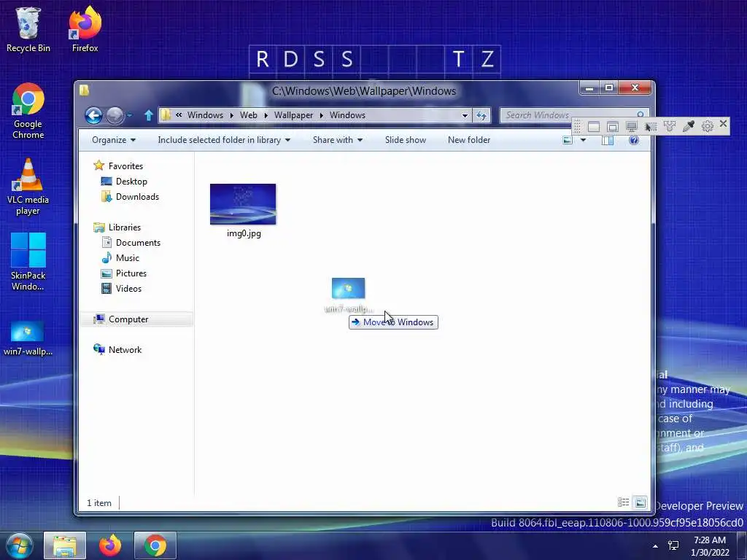
Task: Capture full screen monitor icon in toolbar
Action: 632,126
